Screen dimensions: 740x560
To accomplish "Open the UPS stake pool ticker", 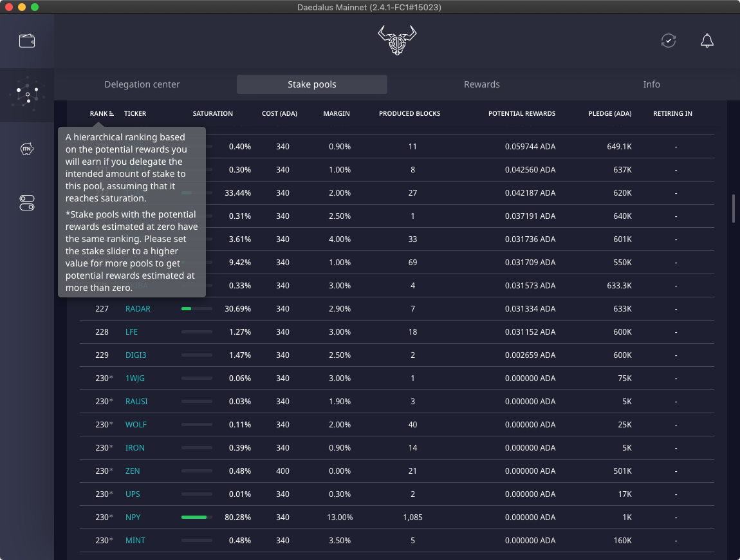I will click(133, 494).
